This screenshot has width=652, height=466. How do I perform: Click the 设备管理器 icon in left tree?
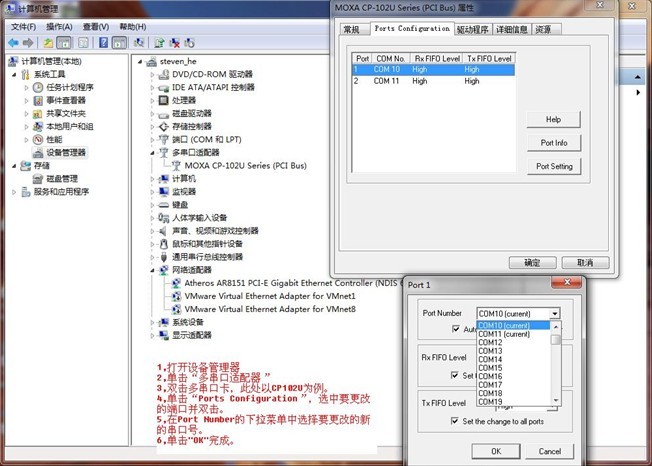[38, 153]
